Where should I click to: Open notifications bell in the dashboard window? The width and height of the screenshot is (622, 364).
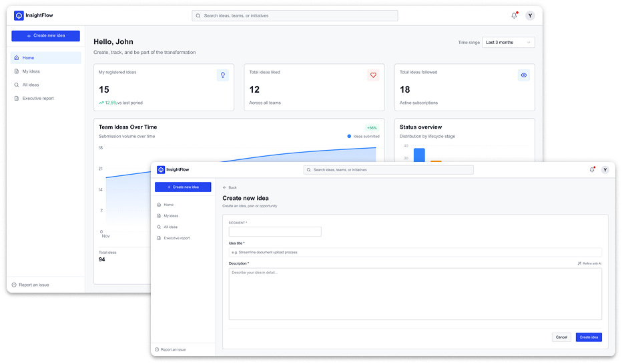pyautogui.click(x=514, y=15)
